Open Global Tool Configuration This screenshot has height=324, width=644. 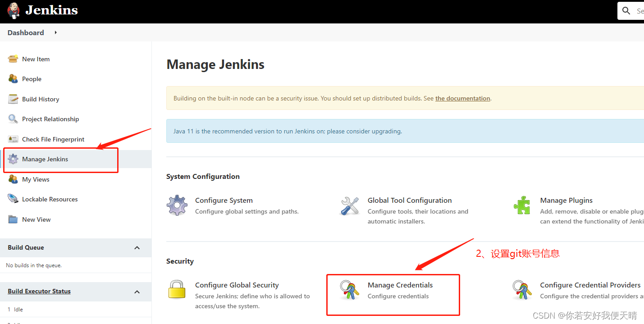click(410, 201)
